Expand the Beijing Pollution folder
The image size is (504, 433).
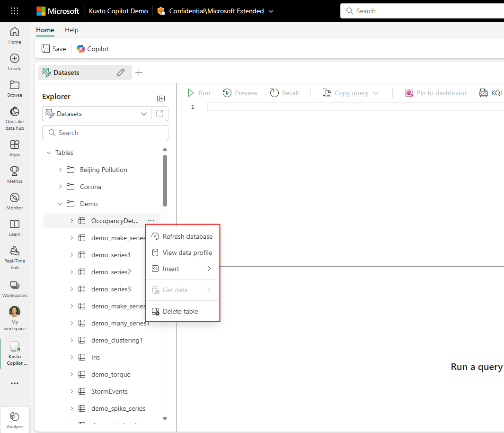[x=60, y=170]
